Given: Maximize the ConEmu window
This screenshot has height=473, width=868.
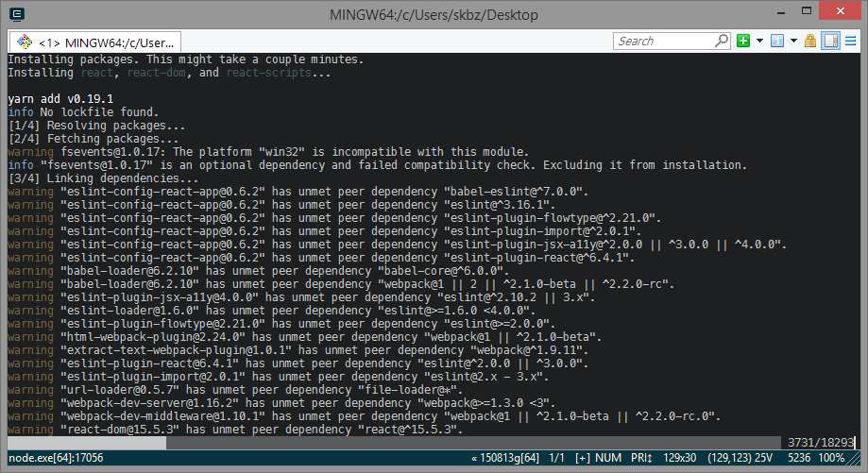Looking at the screenshot, I should pos(807,11).
